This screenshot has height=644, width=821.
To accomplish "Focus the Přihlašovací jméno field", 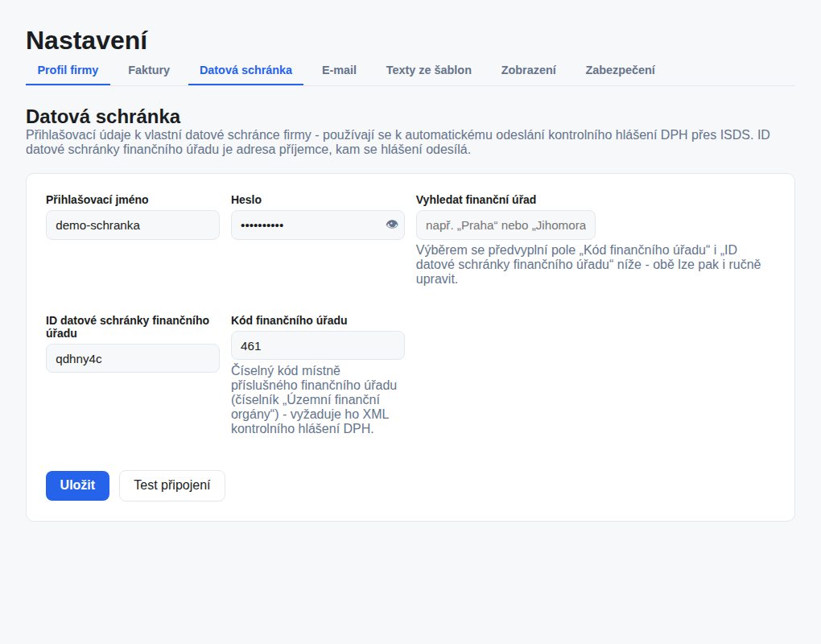I will (x=133, y=225).
